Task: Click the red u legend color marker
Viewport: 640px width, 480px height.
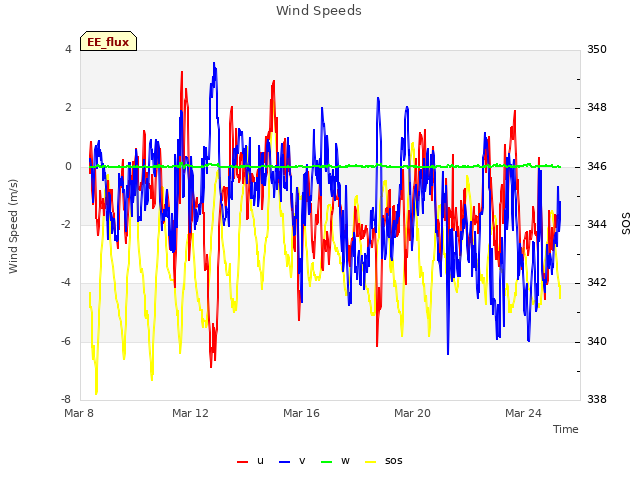Action: [242, 462]
